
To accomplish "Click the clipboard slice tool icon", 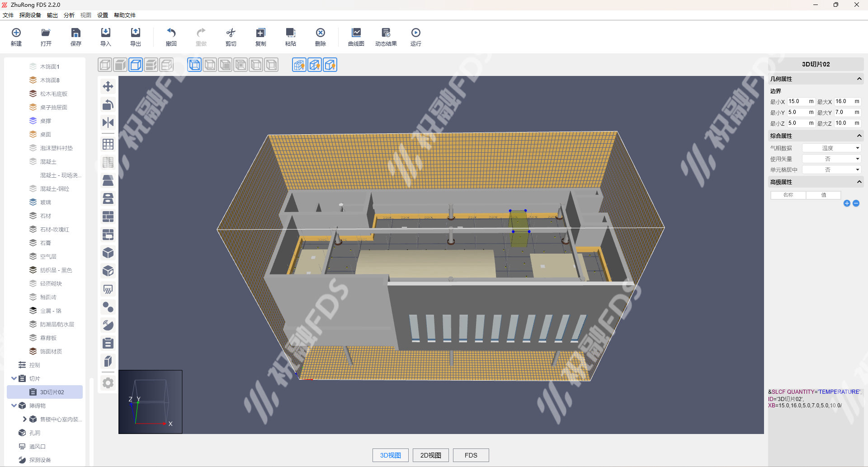I will (x=108, y=343).
